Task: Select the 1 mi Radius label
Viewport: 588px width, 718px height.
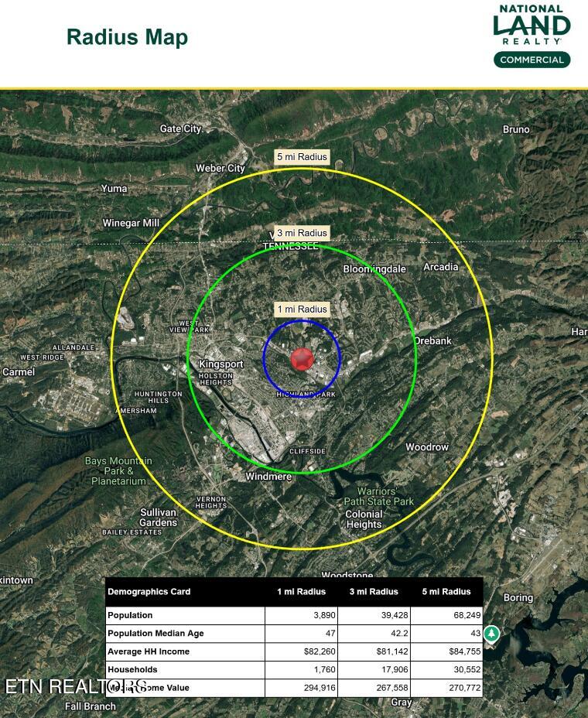Action: (x=303, y=309)
